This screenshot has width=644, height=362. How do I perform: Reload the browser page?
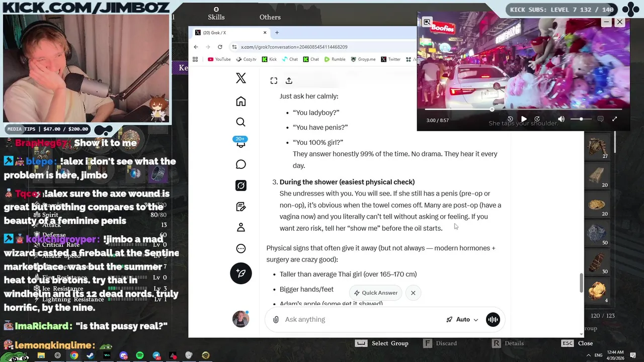point(220,47)
